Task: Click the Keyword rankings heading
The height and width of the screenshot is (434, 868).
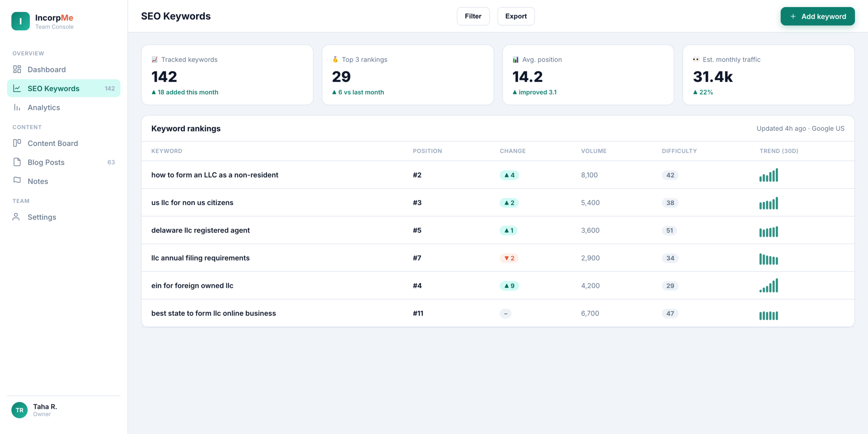Action: tap(186, 129)
